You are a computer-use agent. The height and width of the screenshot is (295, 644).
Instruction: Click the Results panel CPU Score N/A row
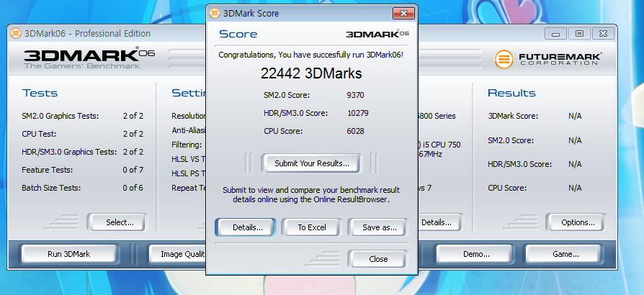pyautogui.click(x=535, y=188)
